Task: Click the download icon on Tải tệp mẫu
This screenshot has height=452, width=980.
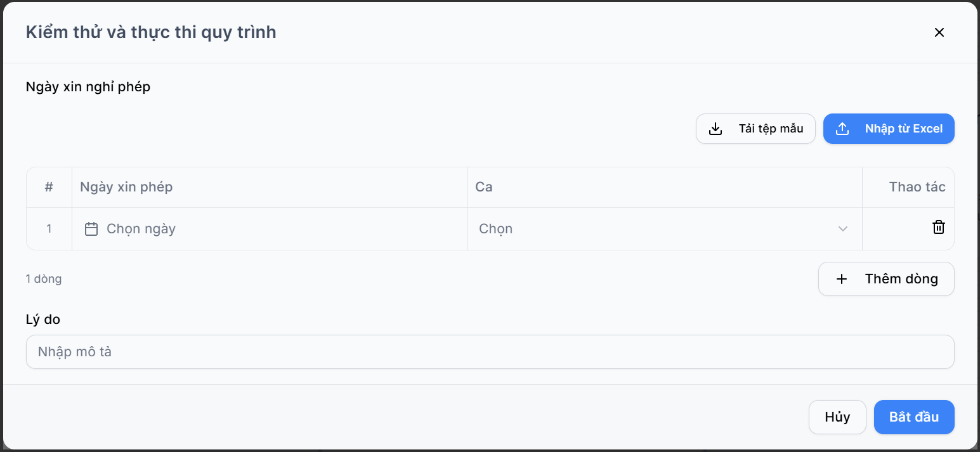Action: (715, 129)
